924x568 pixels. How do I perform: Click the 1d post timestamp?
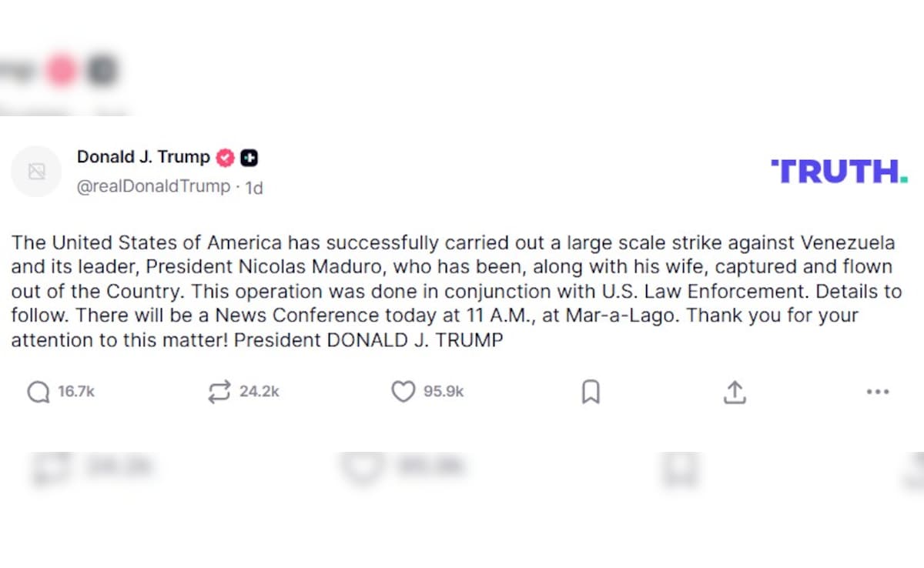(254, 188)
